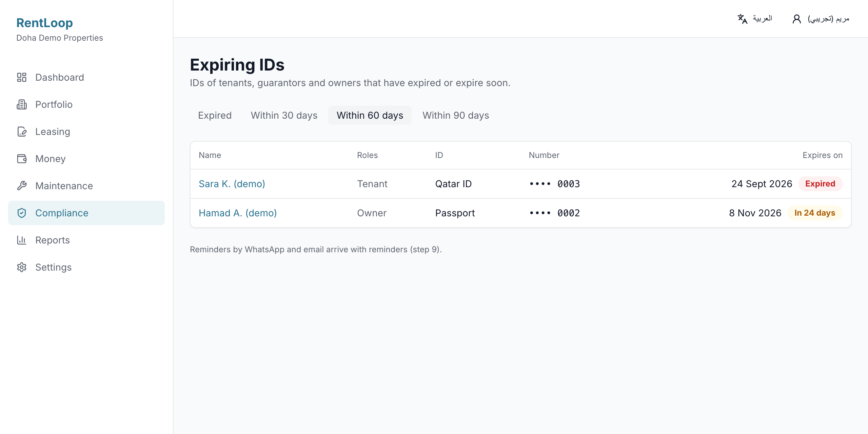This screenshot has height=434, width=868.
Task: Click the Money wallet icon
Action: point(22,159)
